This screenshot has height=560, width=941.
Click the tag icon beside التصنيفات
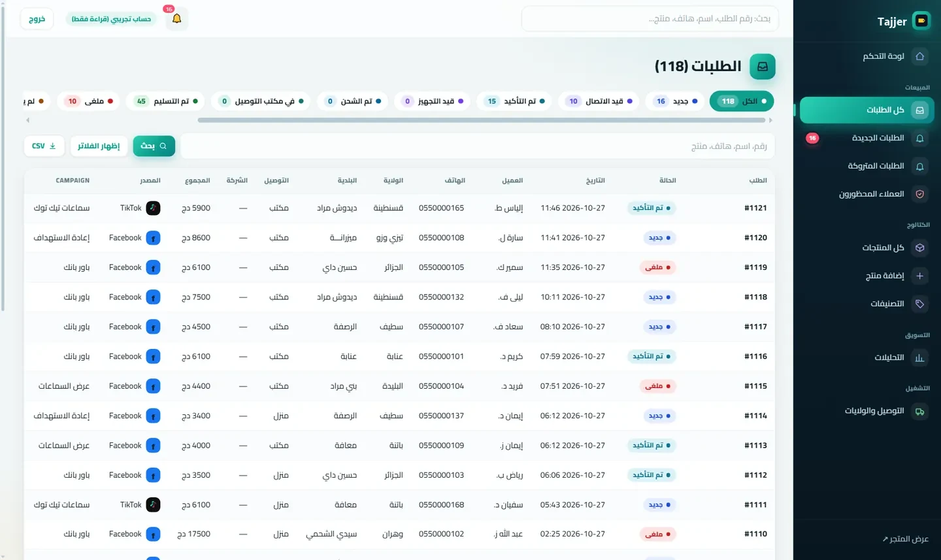tap(919, 304)
